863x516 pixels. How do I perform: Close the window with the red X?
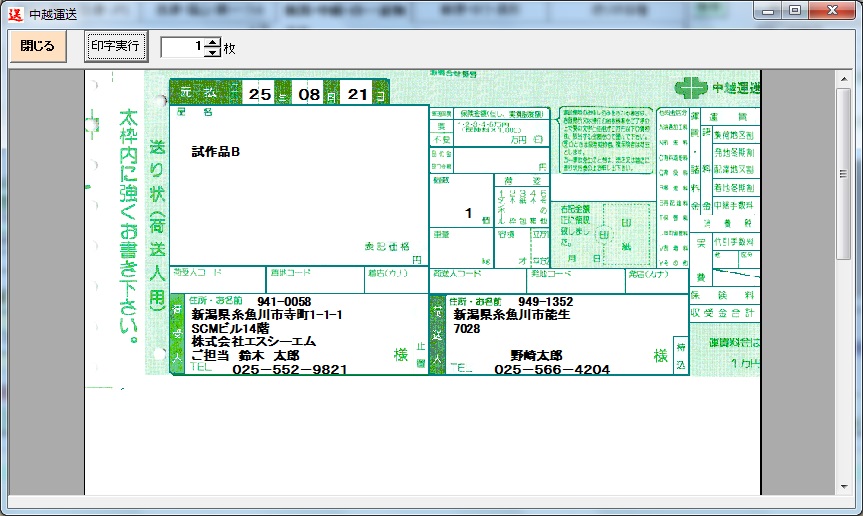(831, 10)
